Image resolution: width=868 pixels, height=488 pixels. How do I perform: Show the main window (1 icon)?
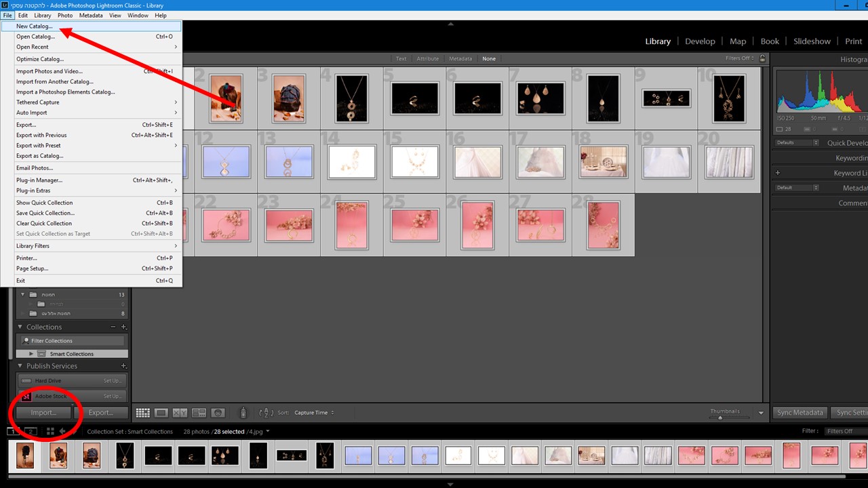click(x=14, y=431)
